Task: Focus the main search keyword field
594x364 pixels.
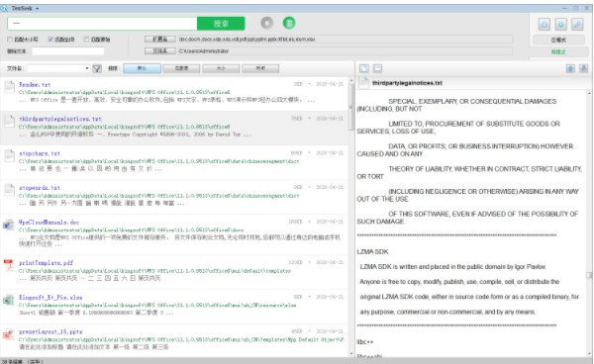Action: tap(102, 24)
